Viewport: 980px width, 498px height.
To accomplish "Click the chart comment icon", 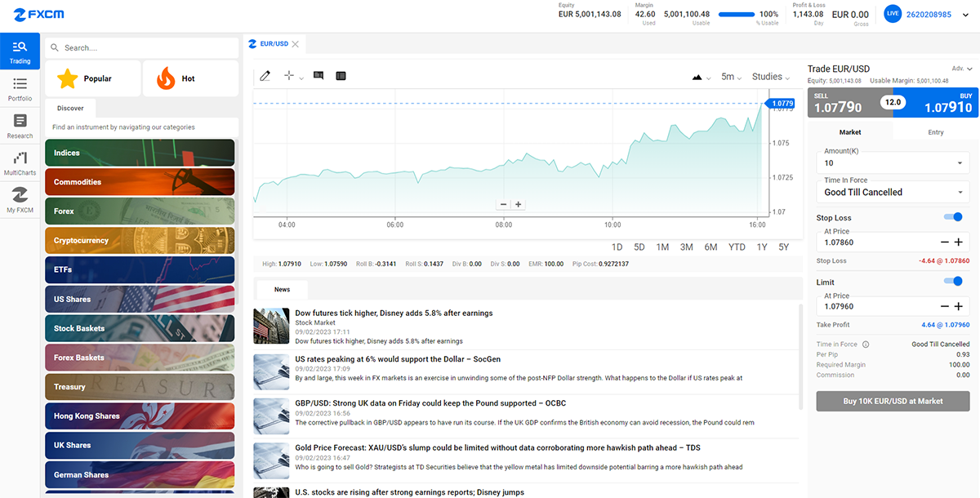I will (318, 76).
